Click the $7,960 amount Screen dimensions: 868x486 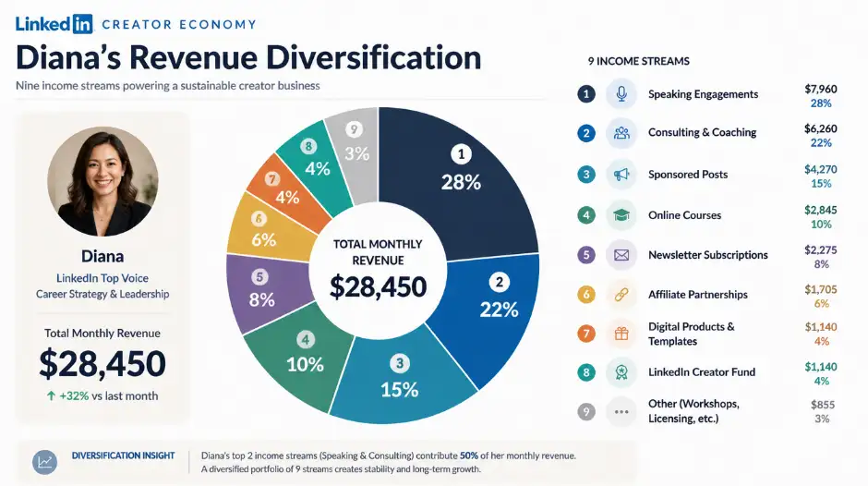point(820,90)
